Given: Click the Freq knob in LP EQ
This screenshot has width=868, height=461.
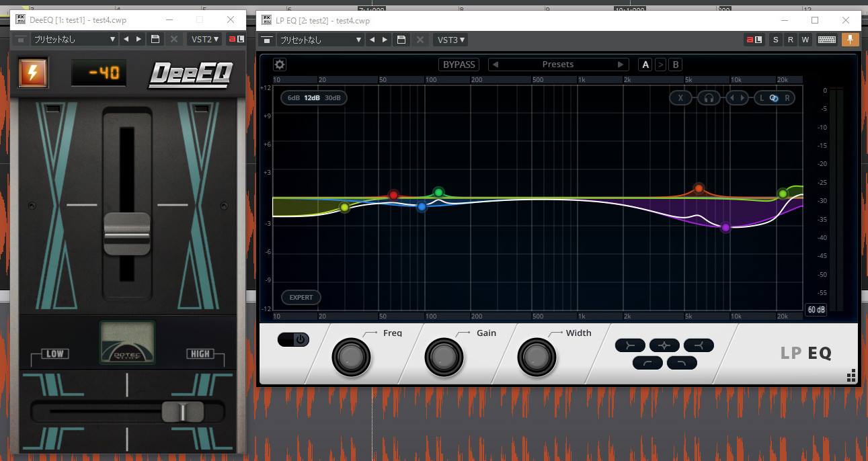Looking at the screenshot, I should 351,357.
